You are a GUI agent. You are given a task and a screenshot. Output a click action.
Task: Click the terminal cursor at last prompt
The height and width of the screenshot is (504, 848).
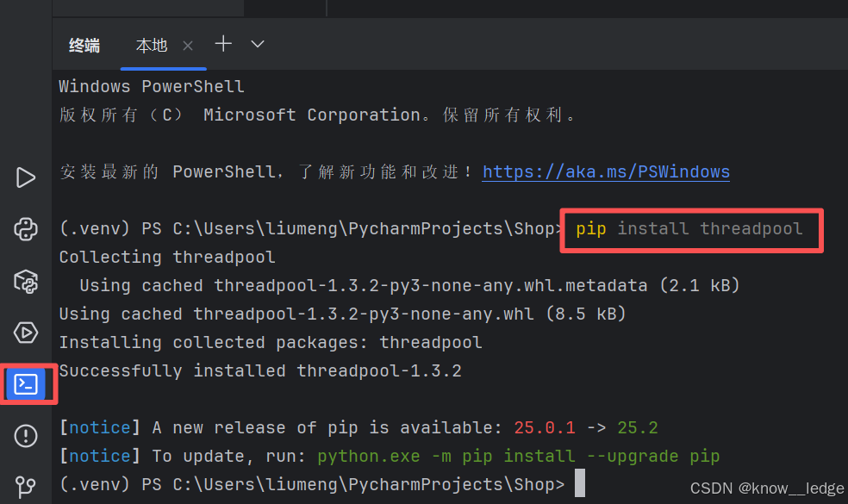coord(580,483)
